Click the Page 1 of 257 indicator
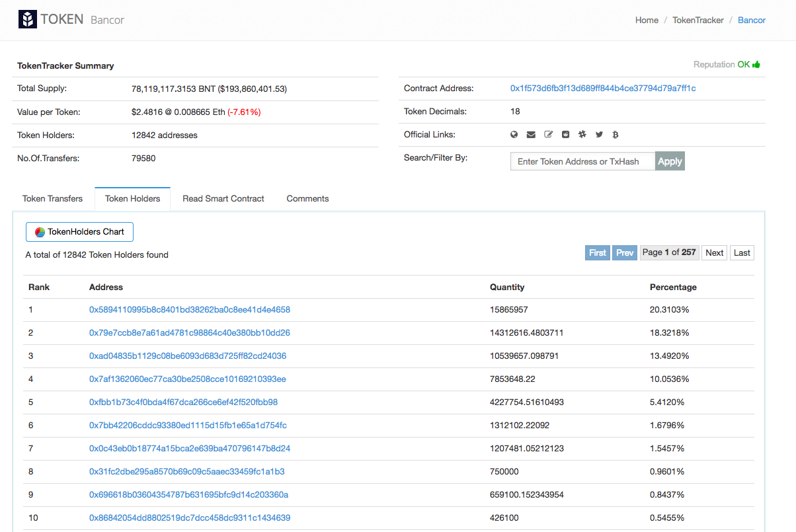796x532 pixels. click(x=669, y=252)
